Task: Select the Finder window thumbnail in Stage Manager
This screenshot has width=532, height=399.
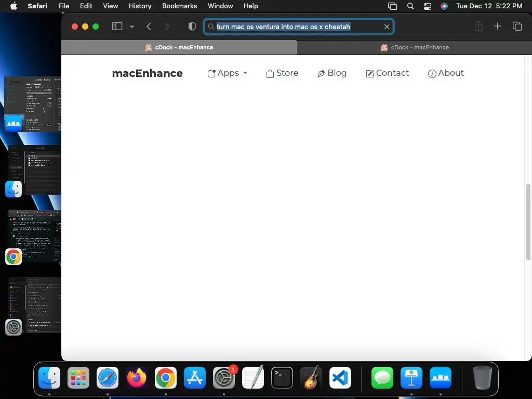Action: (x=33, y=171)
